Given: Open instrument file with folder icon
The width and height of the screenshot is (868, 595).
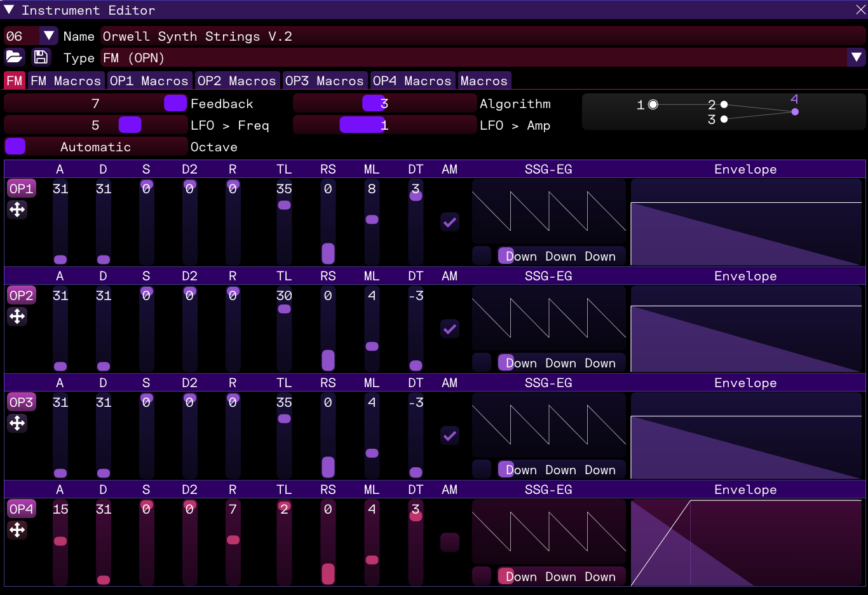Looking at the screenshot, I should pos(14,57).
